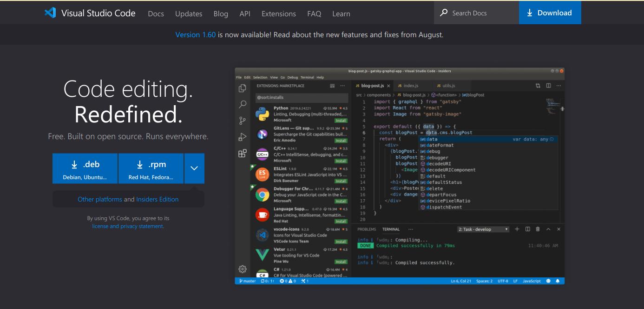Switch to the index.js editor tab
This screenshot has width=644, height=309.
coord(410,86)
